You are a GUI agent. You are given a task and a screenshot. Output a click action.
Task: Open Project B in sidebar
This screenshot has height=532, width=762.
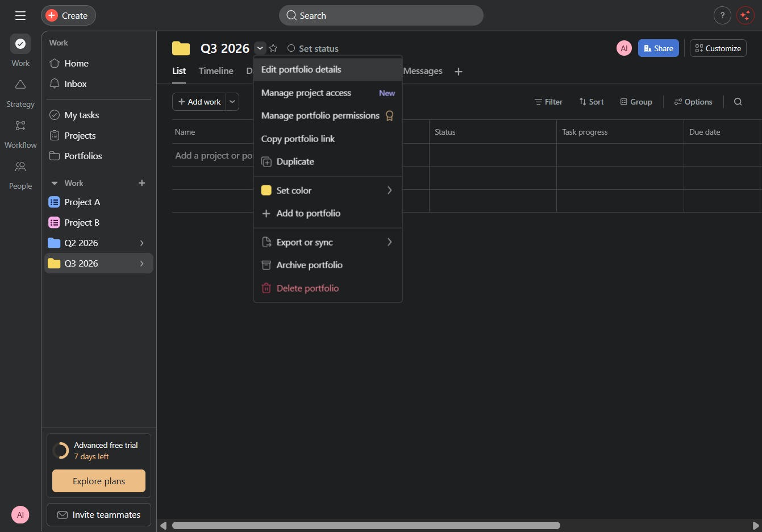[99, 222]
